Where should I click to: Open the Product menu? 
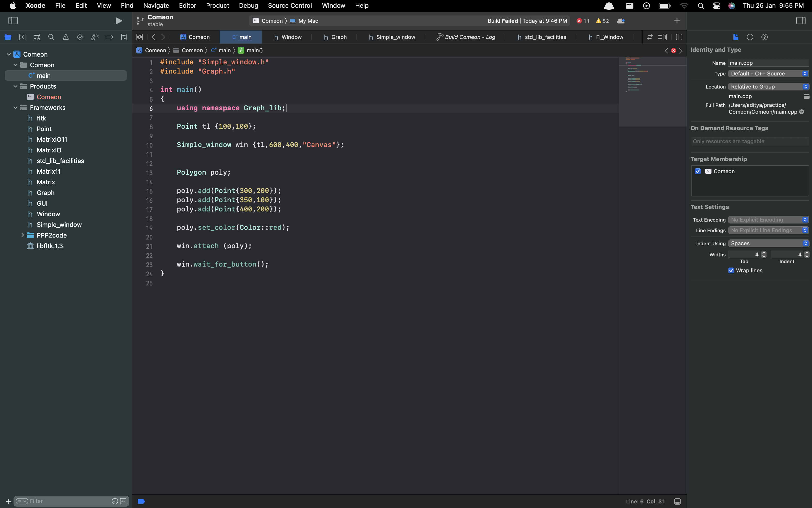pyautogui.click(x=217, y=5)
